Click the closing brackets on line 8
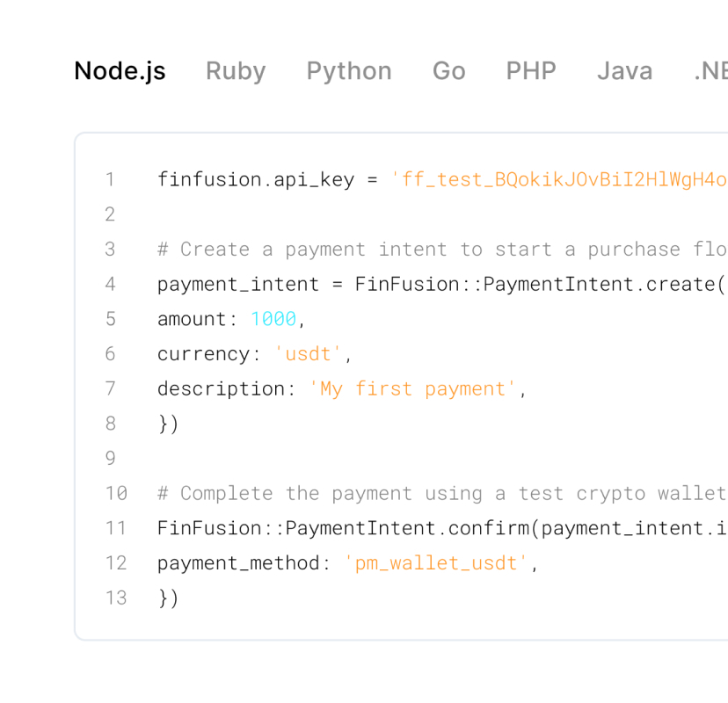 [x=168, y=424]
